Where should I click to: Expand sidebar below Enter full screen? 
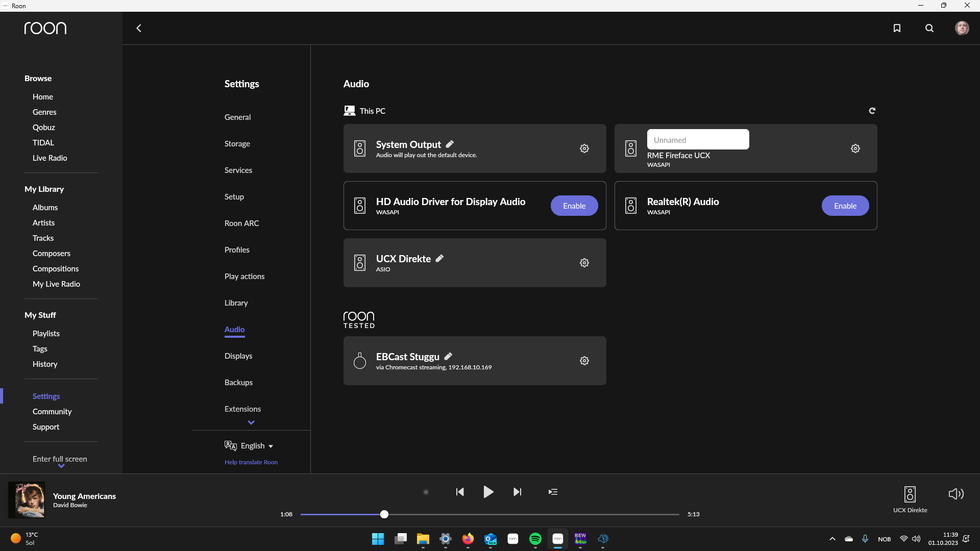click(x=61, y=466)
